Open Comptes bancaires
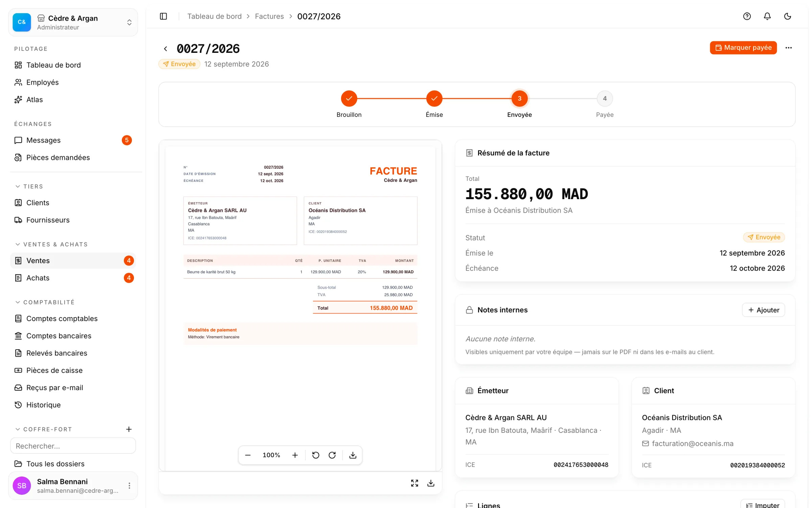The image size is (812, 508). (73, 336)
